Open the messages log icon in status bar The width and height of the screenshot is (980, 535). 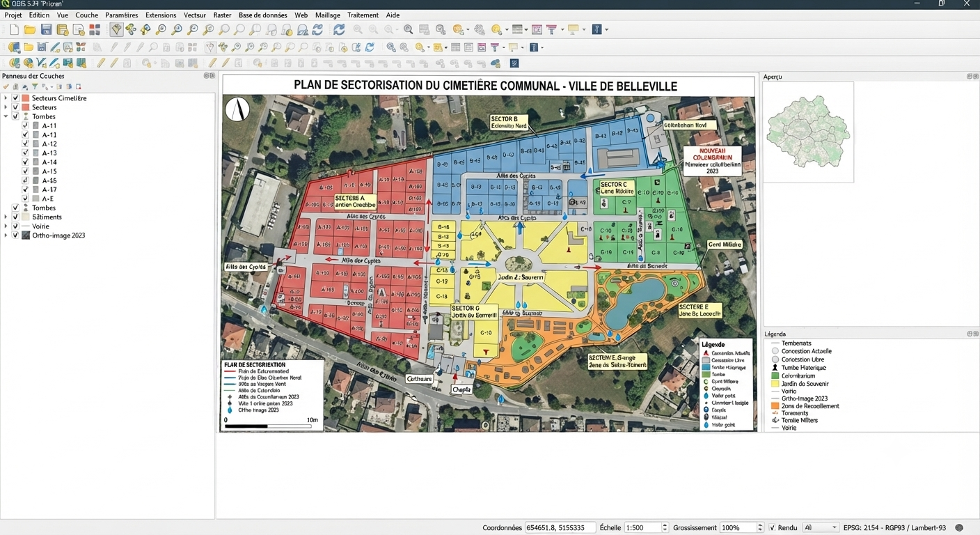tap(959, 528)
